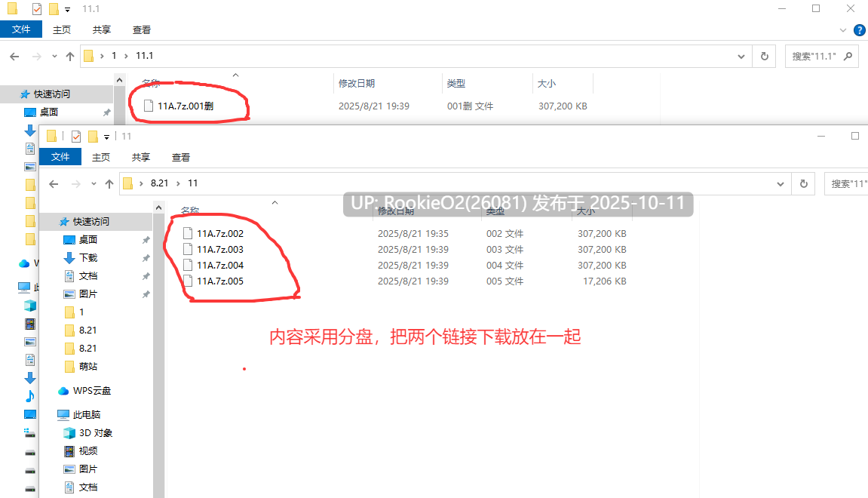
Task: Open folder '1' in the 11 window sidebar
Action: coord(81,312)
